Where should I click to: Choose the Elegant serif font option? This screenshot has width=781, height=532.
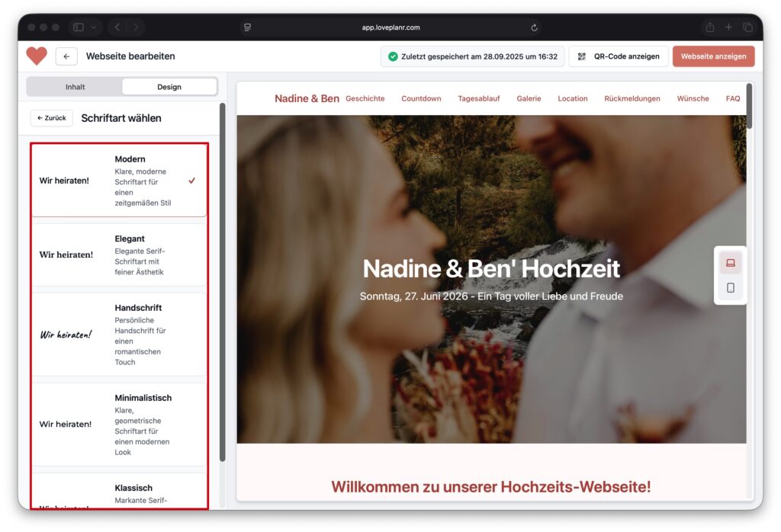click(x=119, y=255)
